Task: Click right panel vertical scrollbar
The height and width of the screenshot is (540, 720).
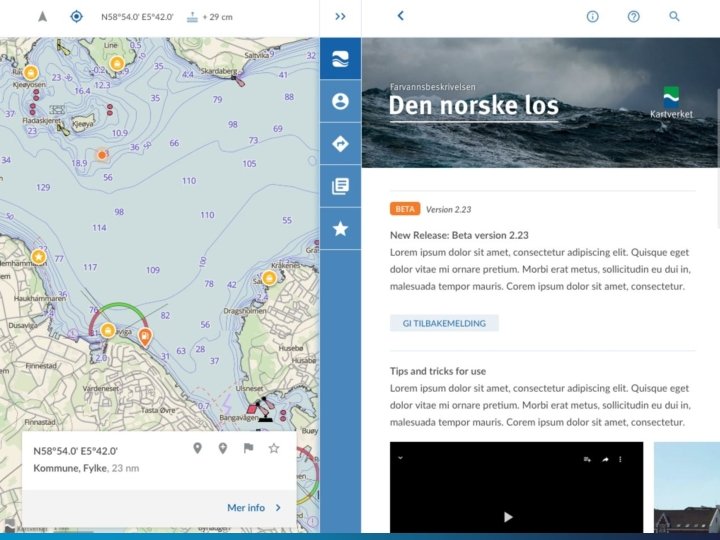Action: pyautogui.click(x=718, y=158)
